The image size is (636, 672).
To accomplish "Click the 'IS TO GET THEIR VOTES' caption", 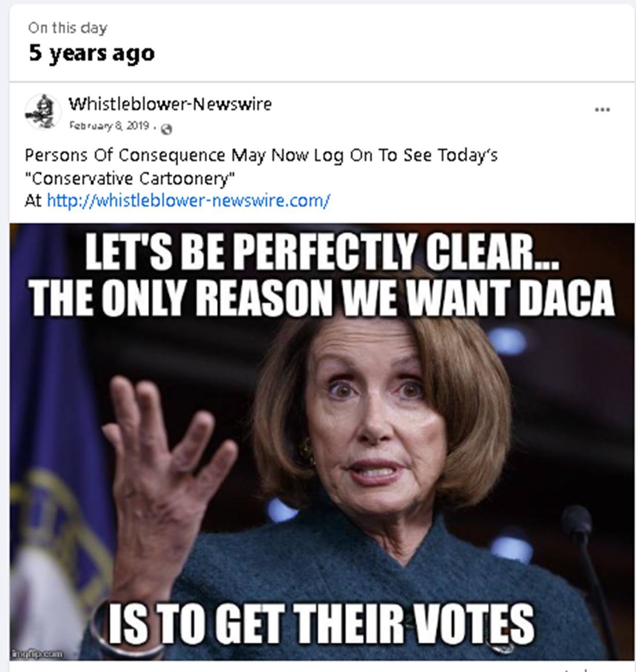I will click(x=320, y=623).
